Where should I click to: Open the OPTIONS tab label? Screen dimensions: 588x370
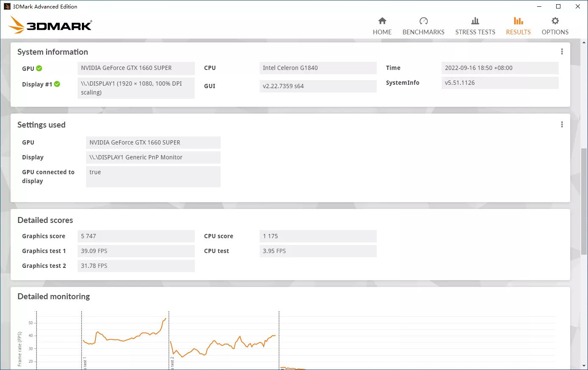[x=555, y=32]
